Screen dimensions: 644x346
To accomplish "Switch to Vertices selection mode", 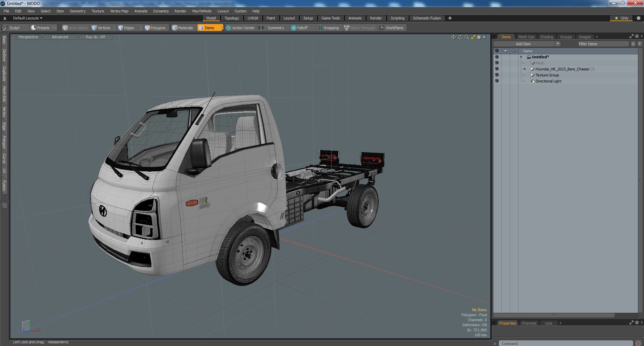I will pyautogui.click(x=103, y=28).
